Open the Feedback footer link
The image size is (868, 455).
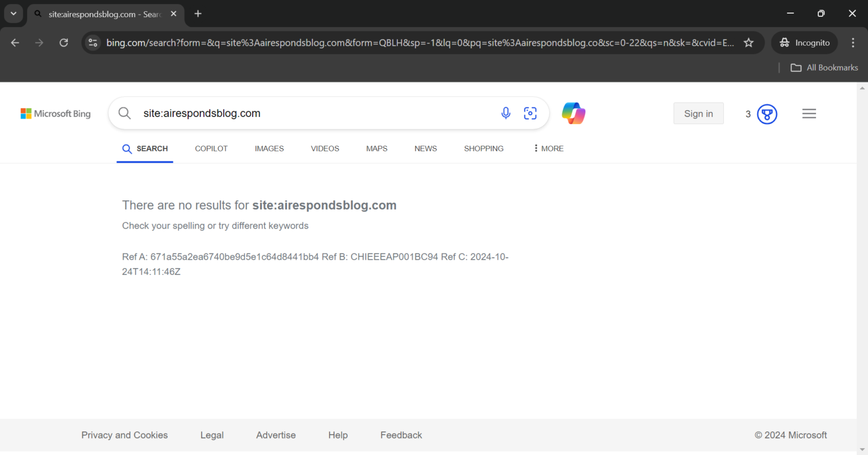401,435
